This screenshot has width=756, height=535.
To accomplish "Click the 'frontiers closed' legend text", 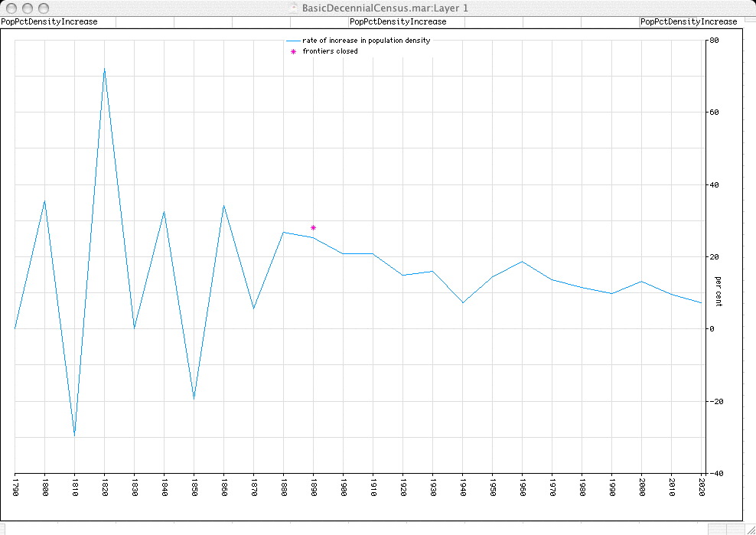I will click(x=330, y=52).
